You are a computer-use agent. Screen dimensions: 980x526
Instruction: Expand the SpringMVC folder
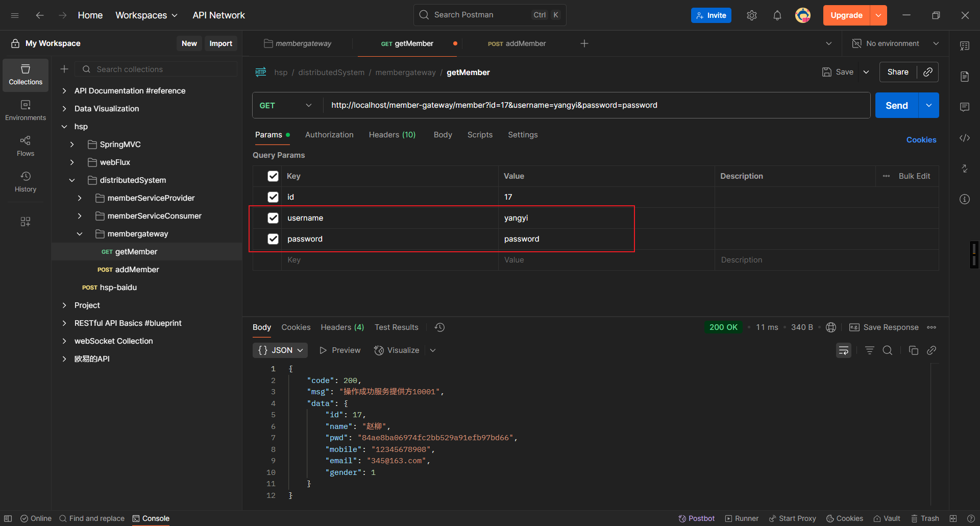click(72, 145)
